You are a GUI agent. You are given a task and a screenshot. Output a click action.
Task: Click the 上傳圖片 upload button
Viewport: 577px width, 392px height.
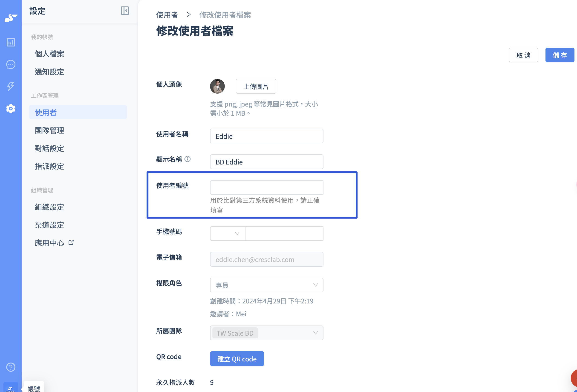coord(256,86)
